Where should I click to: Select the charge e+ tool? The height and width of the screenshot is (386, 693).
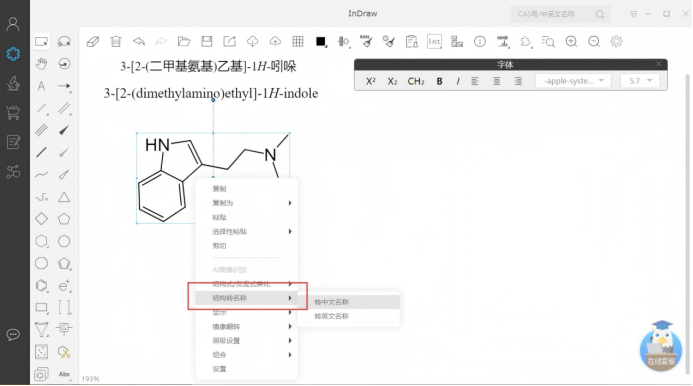[x=64, y=286]
